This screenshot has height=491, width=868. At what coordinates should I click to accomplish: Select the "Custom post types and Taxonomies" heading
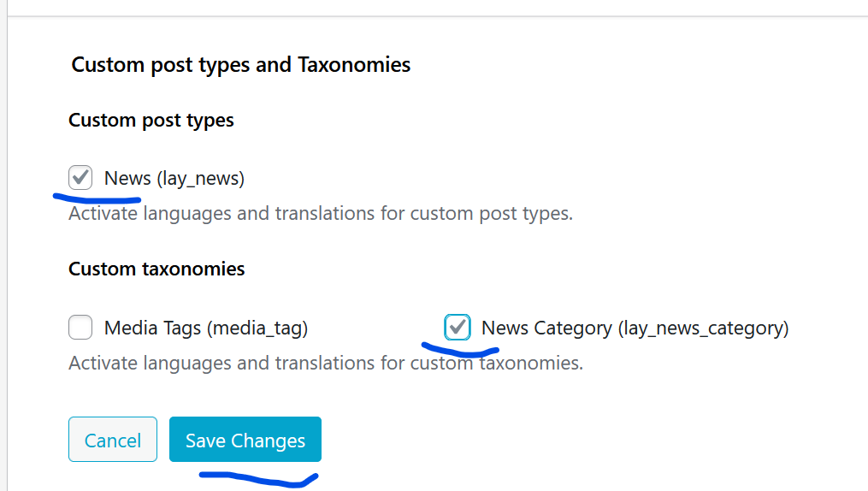coord(241,65)
